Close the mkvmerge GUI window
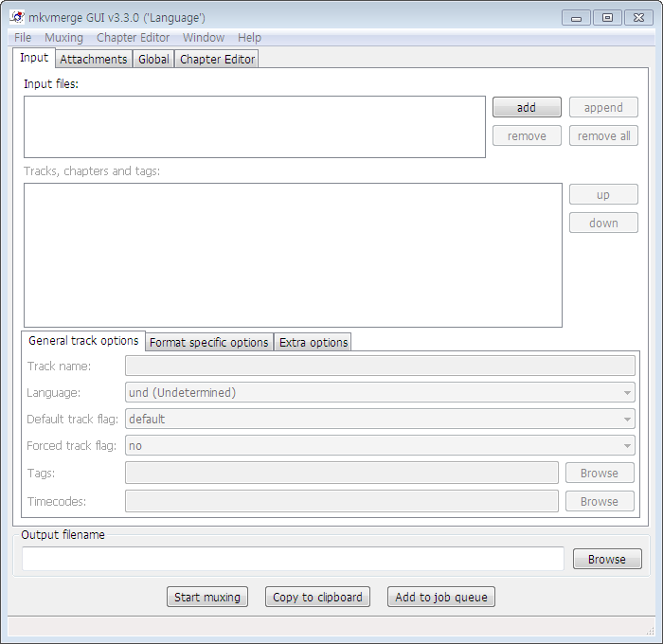 tap(639, 18)
